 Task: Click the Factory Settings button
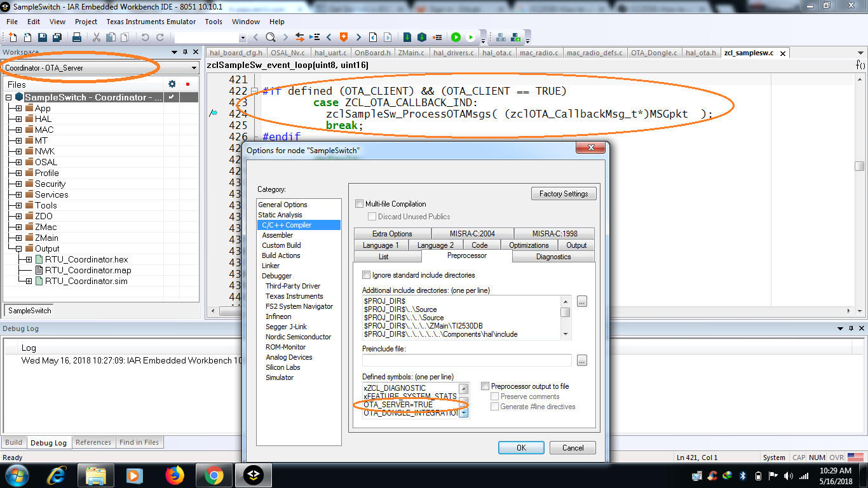564,194
